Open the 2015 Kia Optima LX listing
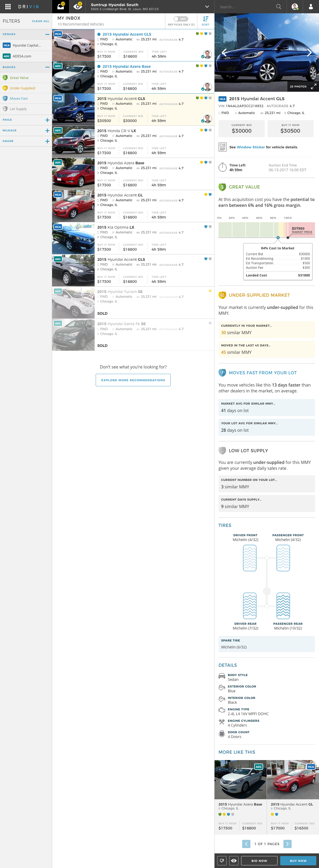 click(133, 238)
